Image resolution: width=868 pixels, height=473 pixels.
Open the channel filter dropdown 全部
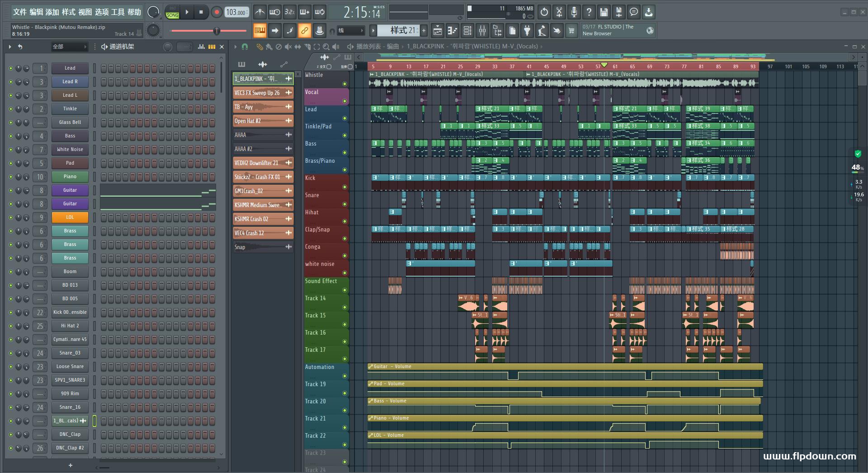pyautogui.click(x=69, y=47)
